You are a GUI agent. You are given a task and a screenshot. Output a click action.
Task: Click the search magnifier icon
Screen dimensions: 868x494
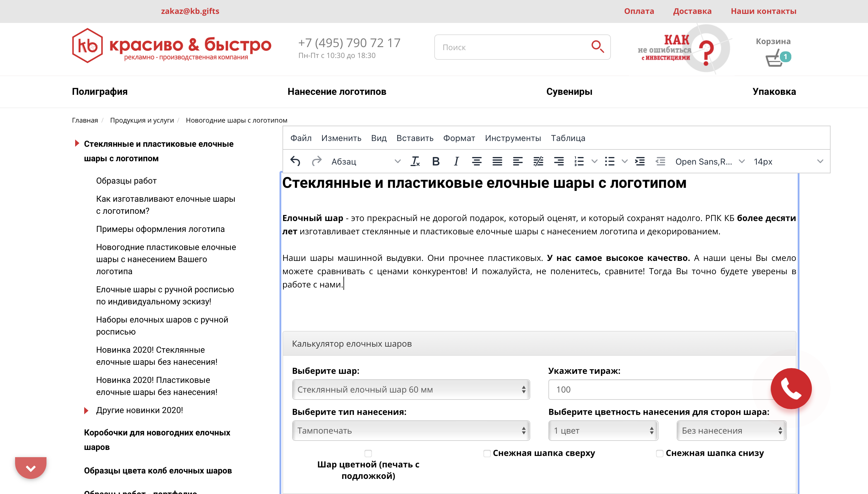click(597, 47)
